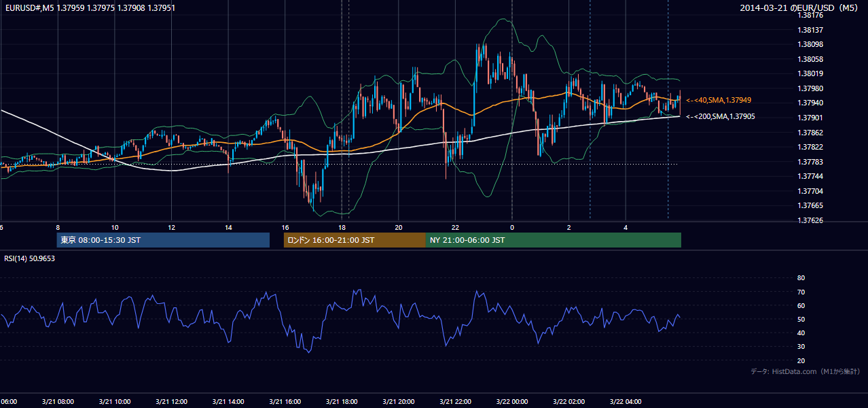Click RSI scale value 70
The image size is (868, 408).
(x=801, y=292)
